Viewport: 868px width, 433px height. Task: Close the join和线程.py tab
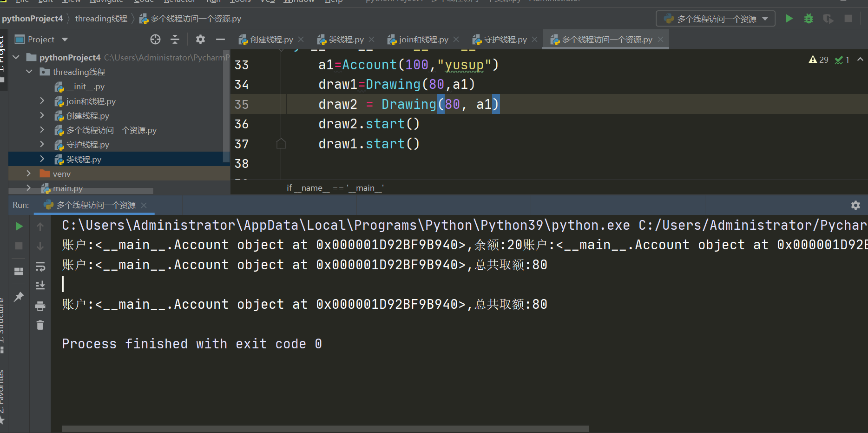pos(456,40)
